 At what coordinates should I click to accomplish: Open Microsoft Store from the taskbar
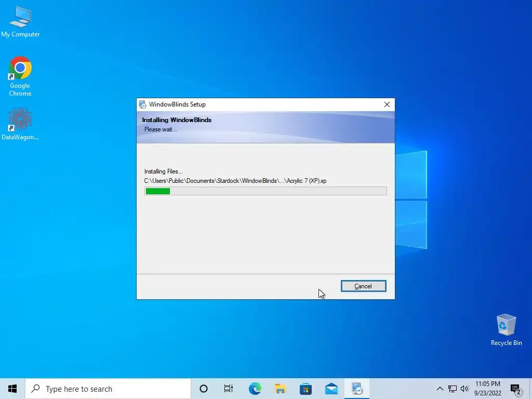pos(305,389)
